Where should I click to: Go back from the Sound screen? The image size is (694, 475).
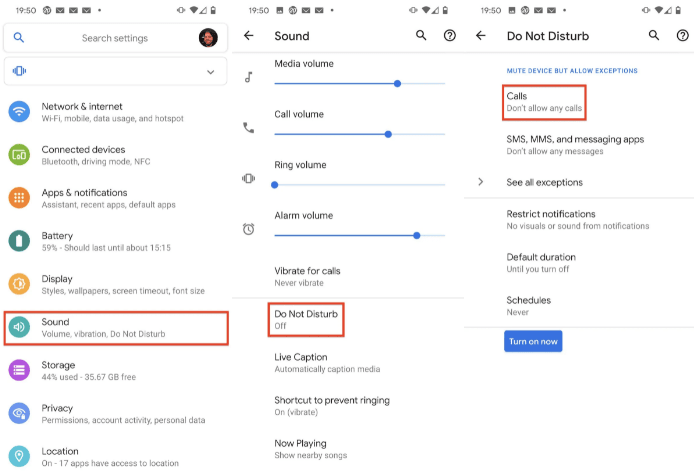click(249, 35)
